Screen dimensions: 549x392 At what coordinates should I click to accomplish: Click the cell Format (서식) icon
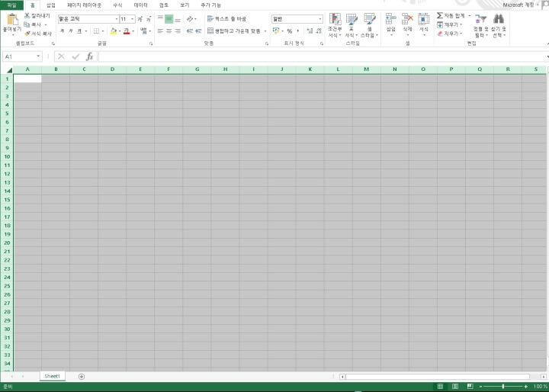[424, 19]
